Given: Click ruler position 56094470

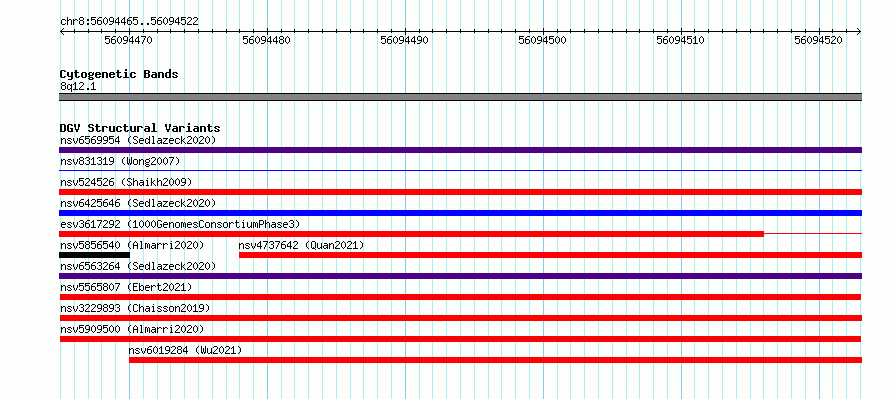Looking at the screenshot, I should coord(129,40).
